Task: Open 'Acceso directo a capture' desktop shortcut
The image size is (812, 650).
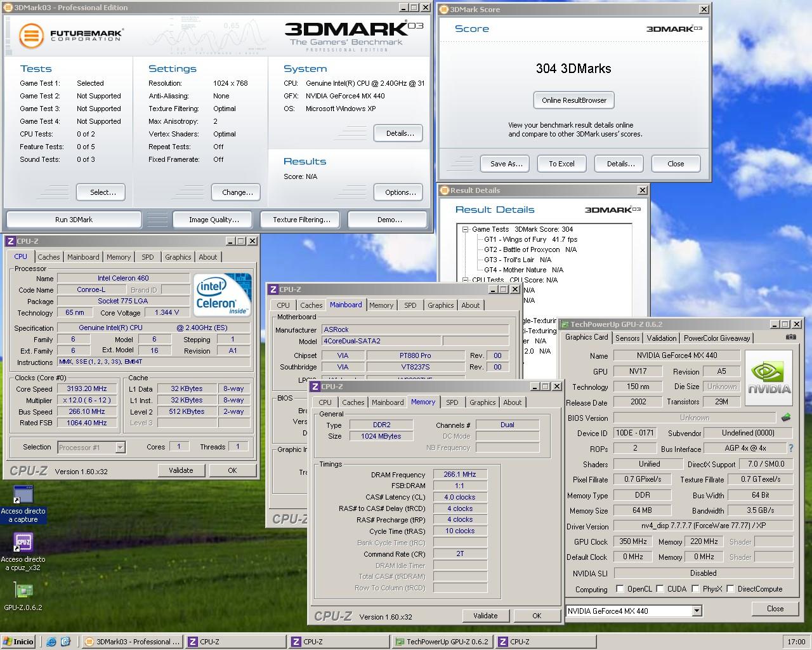Action: click(23, 504)
